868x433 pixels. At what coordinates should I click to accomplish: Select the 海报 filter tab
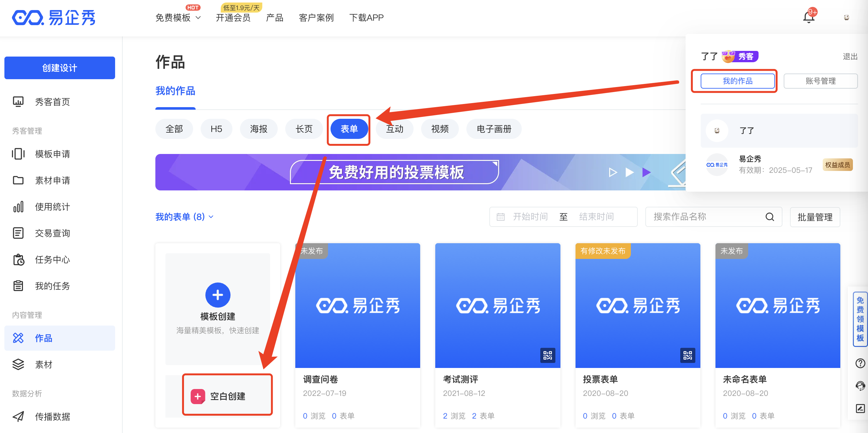point(259,129)
